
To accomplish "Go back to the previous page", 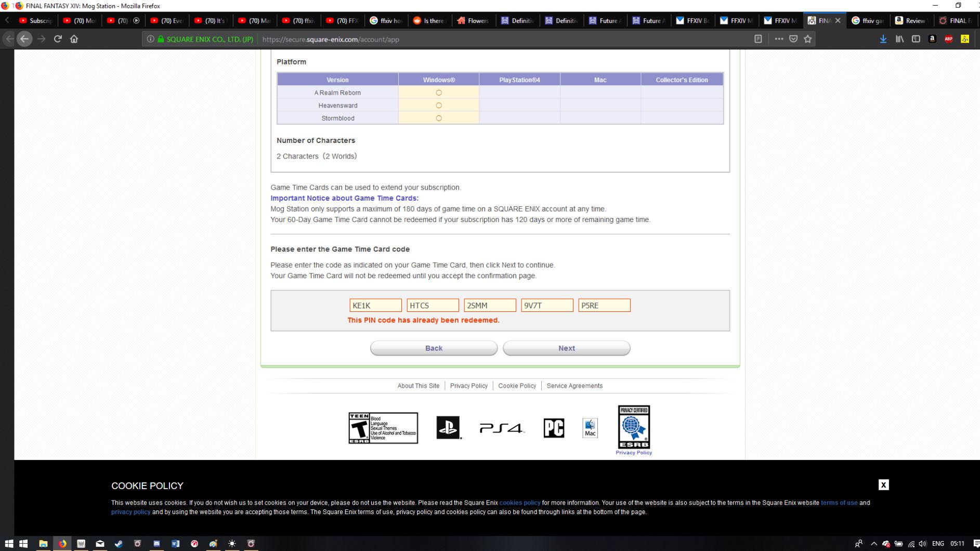I will click(x=24, y=39).
